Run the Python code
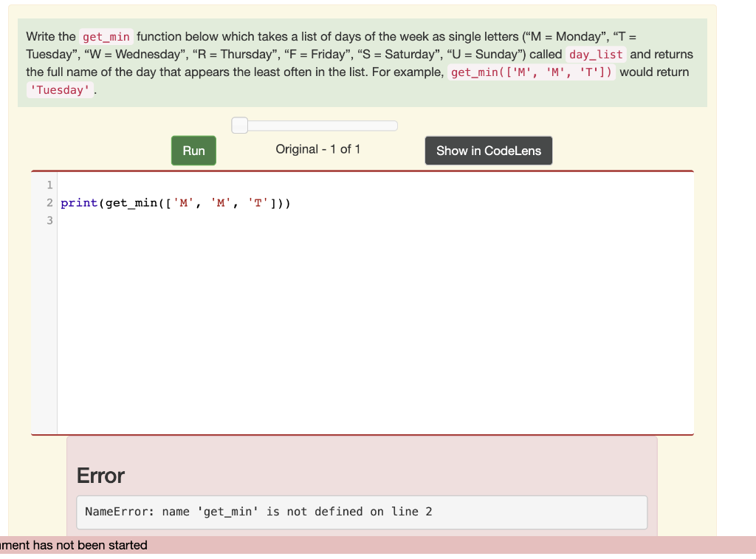The width and height of the screenshot is (756, 559). click(193, 151)
